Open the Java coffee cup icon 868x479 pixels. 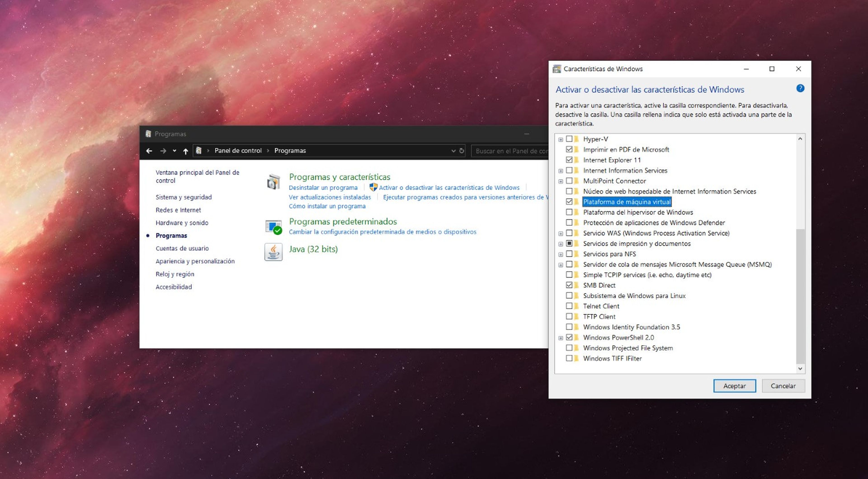click(x=274, y=252)
